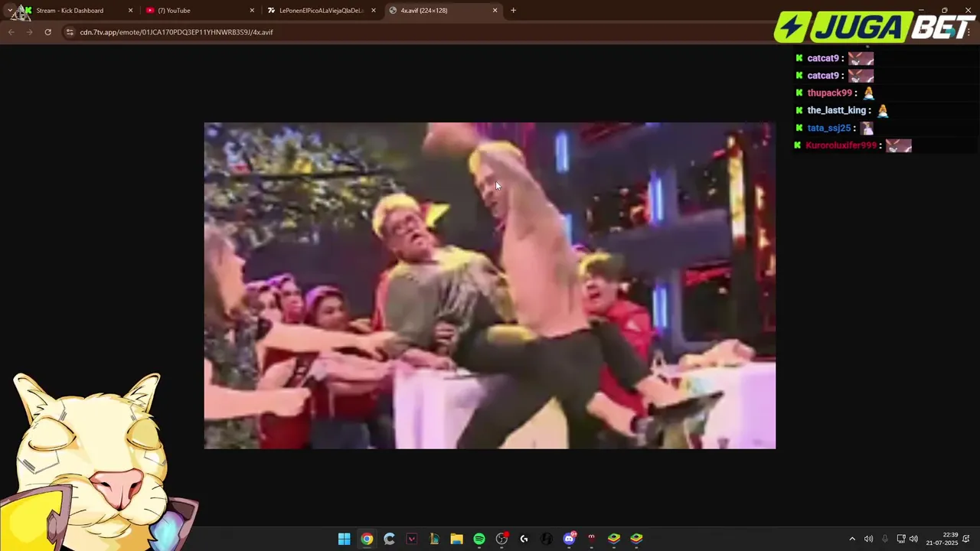Go back to the previous page
This screenshot has height=551, width=980.
[11, 32]
